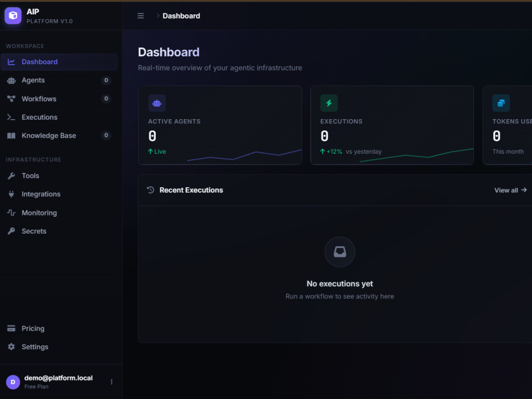Click the Recent Executions heading

(192, 190)
